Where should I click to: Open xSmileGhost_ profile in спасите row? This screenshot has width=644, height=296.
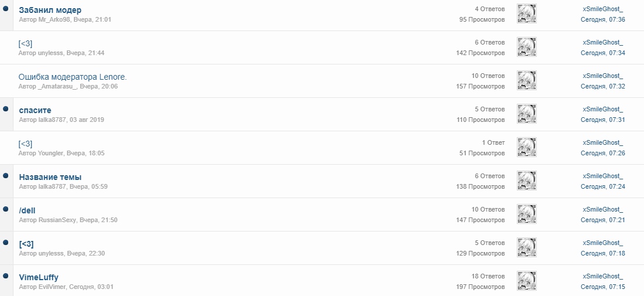602,109
